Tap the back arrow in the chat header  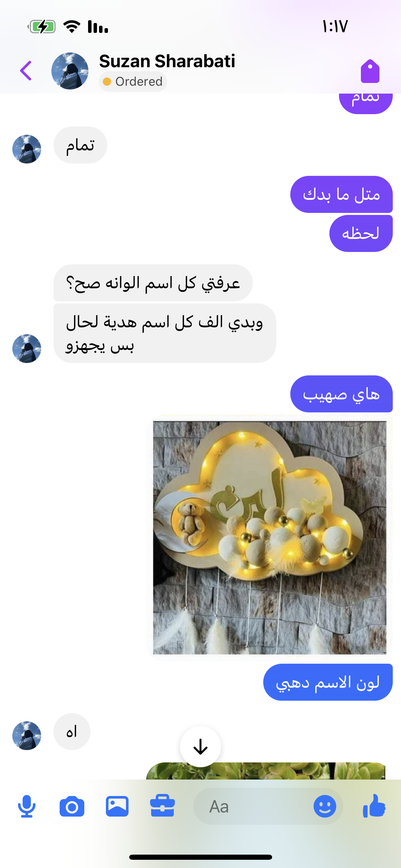(26, 71)
